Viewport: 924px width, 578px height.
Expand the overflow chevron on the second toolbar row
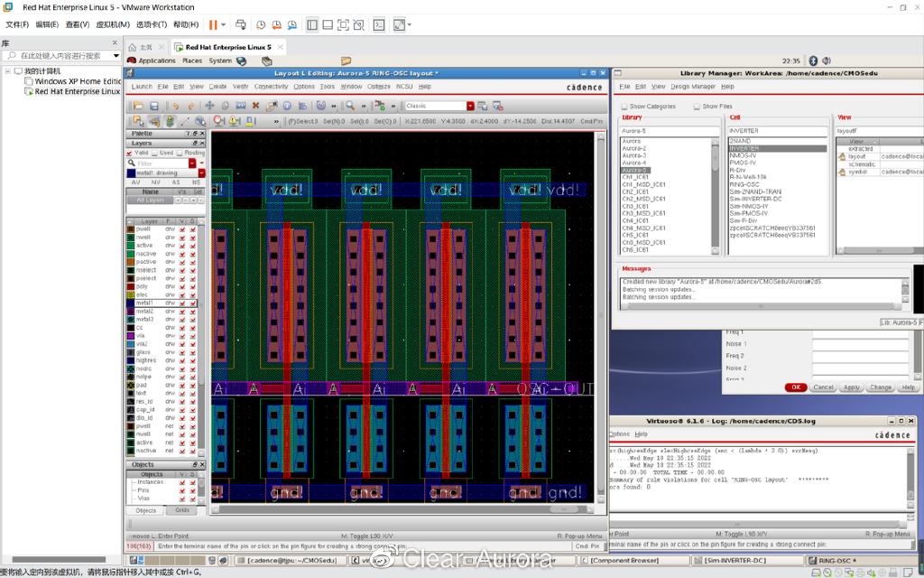(x=276, y=122)
